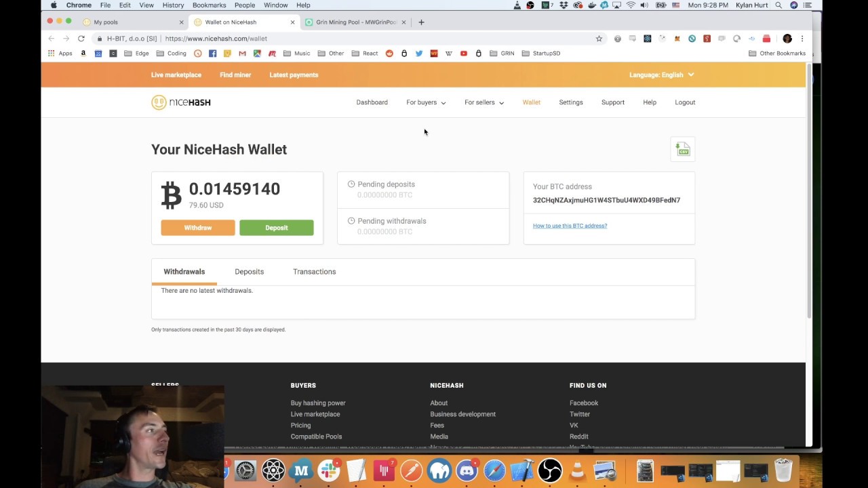Click the NiceHash logo
The image size is (868, 488).
click(x=181, y=102)
